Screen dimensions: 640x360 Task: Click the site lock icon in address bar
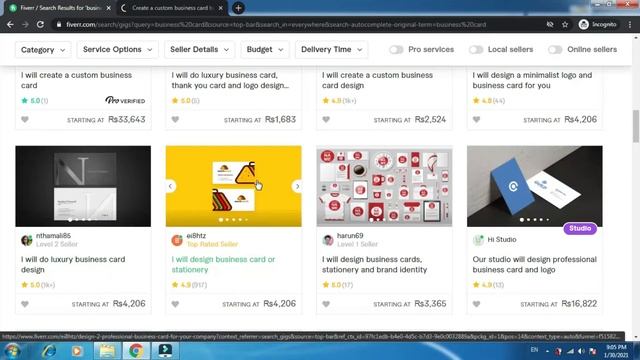[x=59, y=24]
